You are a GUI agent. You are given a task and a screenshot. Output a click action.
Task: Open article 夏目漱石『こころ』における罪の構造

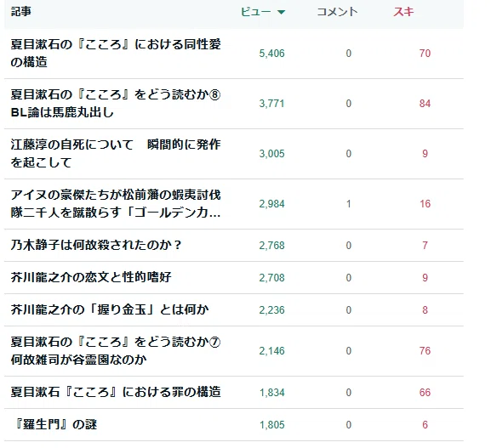click(116, 392)
